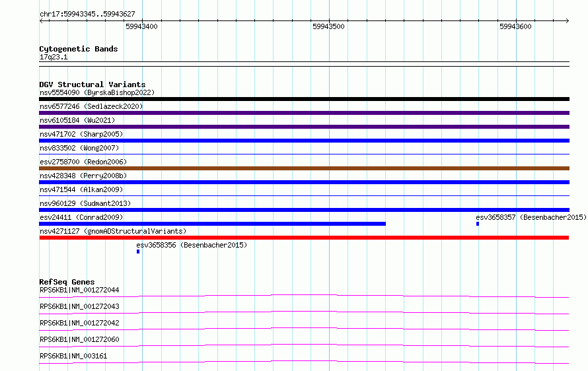Click the 59943500 ruler position label
Viewport: 588px width, 371px height.
[328, 26]
